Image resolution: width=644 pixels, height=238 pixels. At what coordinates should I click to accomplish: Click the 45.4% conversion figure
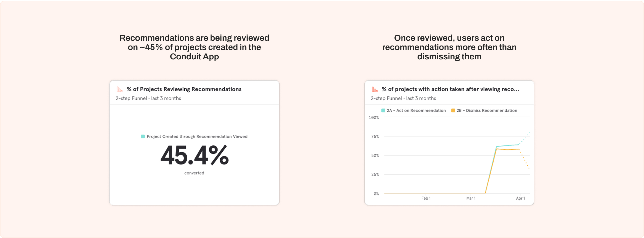click(194, 156)
